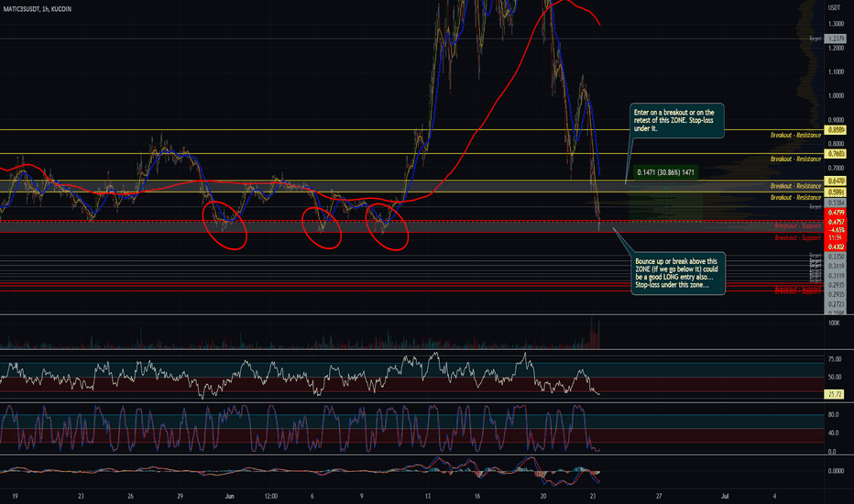Select the 'Enter on a breakout' callout note
This screenshot has height=504, width=854.
pos(677,120)
